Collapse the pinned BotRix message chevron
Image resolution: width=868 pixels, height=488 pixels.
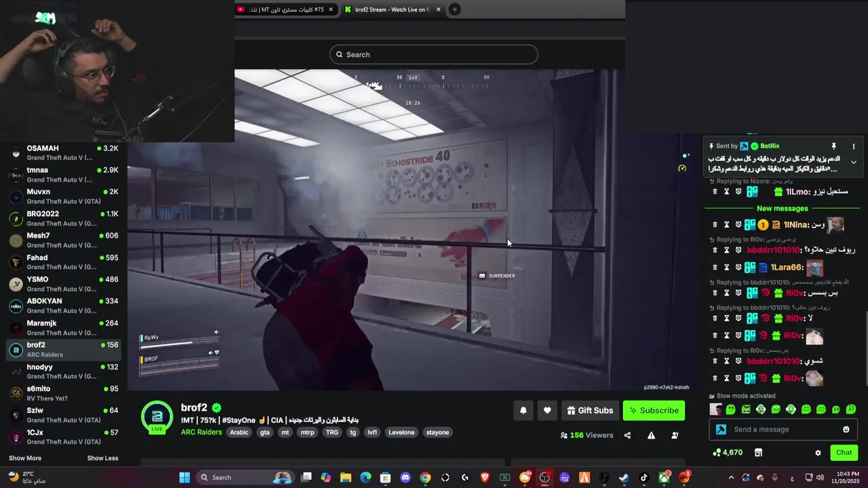point(854,162)
